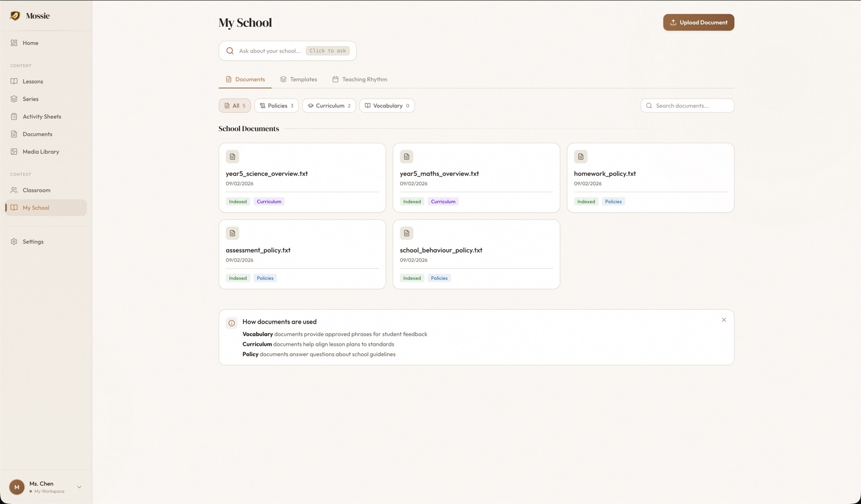This screenshot has width=861, height=504.
Task: Toggle the Vocabulary filter
Action: [x=386, y=105]
